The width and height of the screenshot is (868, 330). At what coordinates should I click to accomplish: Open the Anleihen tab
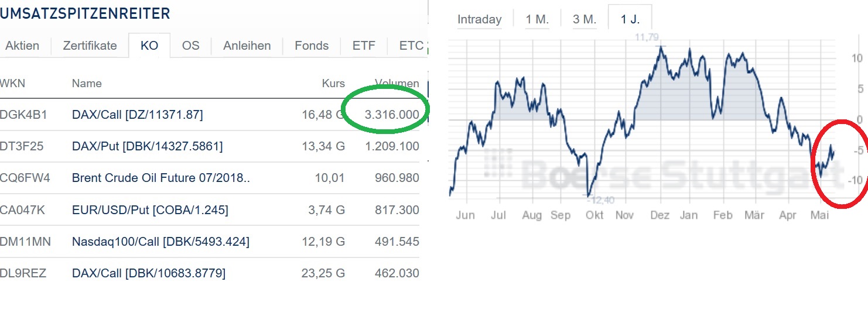coord(247,46)
